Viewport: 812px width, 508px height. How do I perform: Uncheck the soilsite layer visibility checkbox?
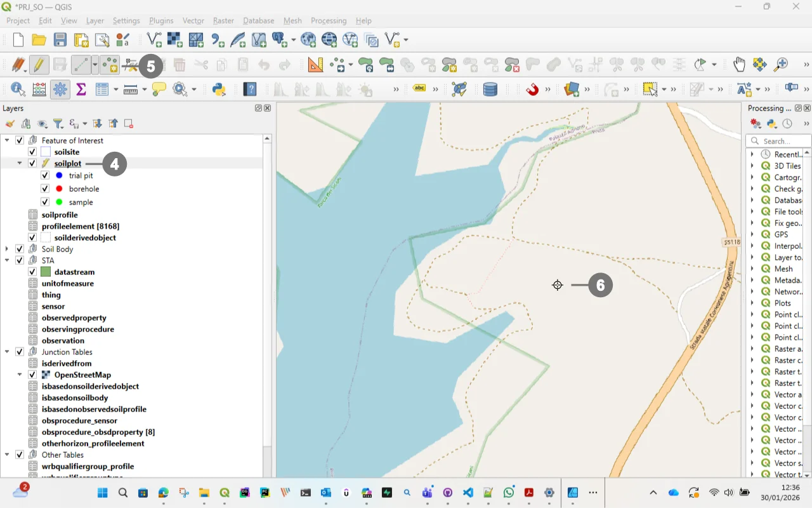click(32, 152)
